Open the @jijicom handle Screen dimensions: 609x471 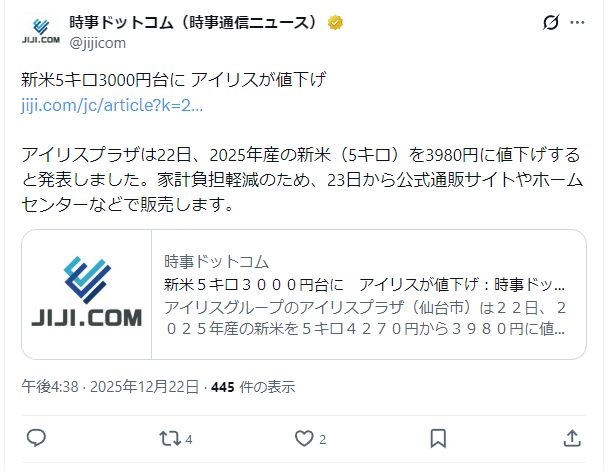point(97,43)
